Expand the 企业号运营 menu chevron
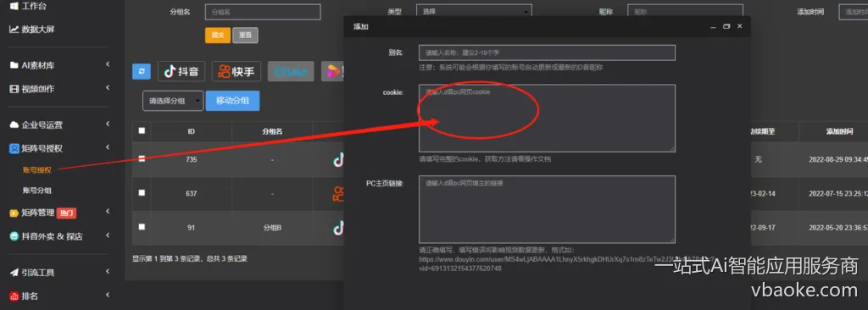Screen dimensions: 868x310 tap(108, 125)
